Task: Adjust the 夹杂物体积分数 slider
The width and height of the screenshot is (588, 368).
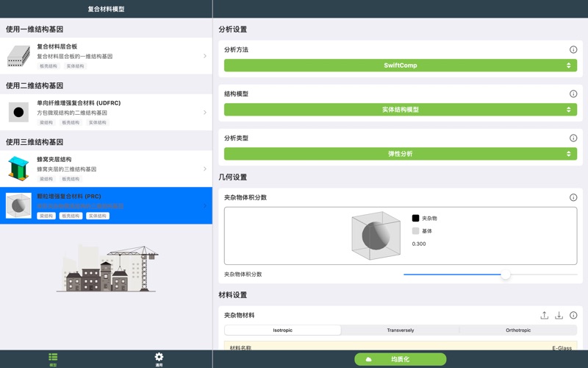Action: (506, 275)
